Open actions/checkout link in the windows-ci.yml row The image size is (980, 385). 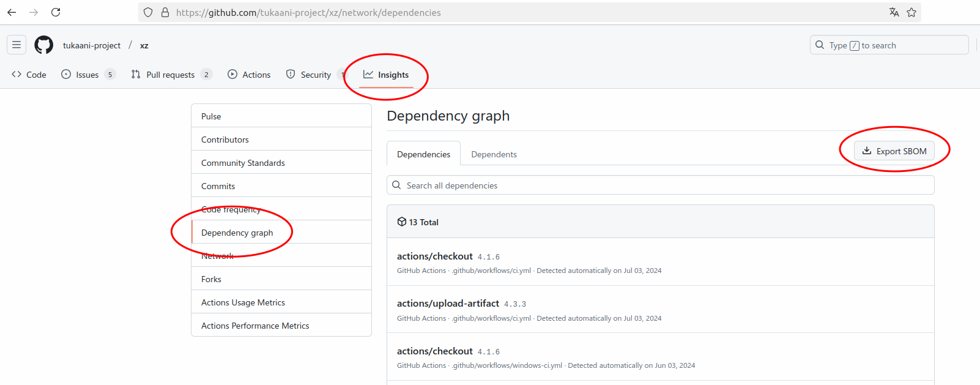[435, 351]
